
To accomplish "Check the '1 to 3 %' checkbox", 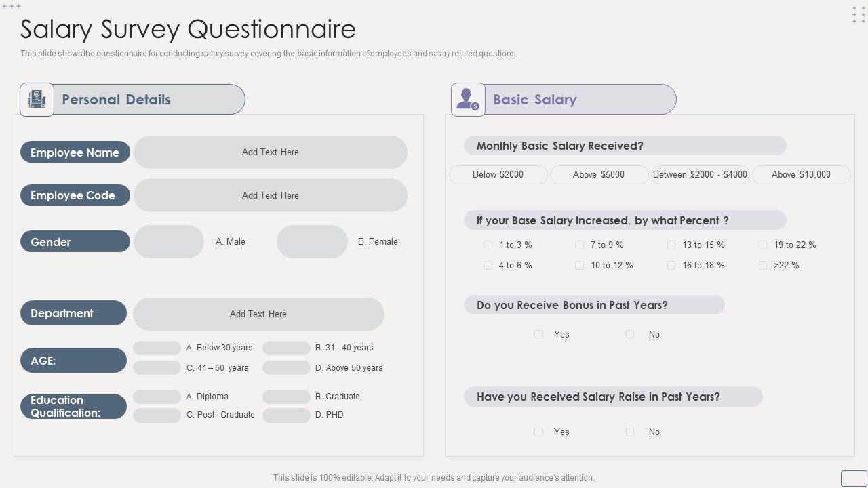I will click(488, 245).
